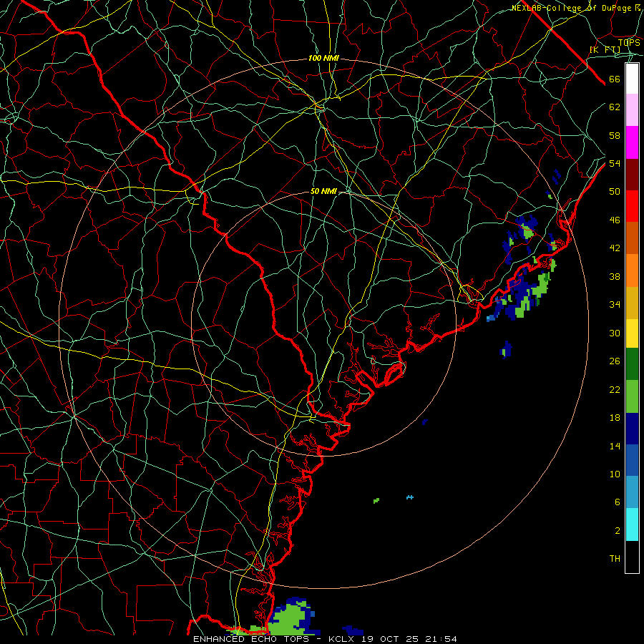The height and width of the screenshot is (644, 644).
Task: Click the "TOPS" legend title
Action: tap(629, 43)
